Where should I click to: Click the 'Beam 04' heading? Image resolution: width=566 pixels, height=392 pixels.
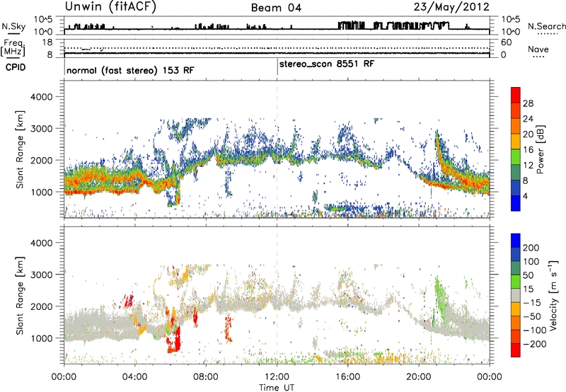point(276,8)
